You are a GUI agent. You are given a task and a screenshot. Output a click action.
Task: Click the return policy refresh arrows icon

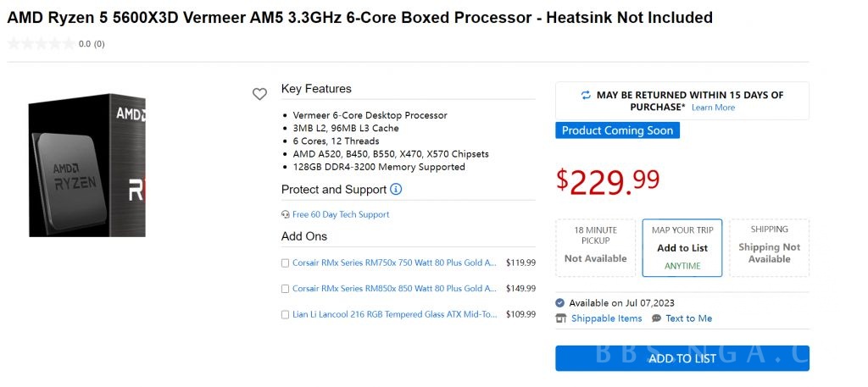(x=586, y=96)
